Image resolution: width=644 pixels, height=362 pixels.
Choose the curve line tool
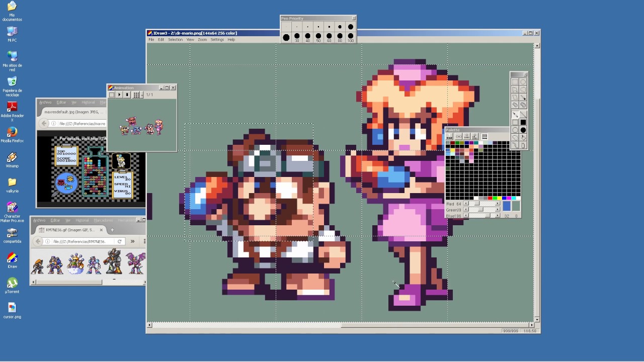[515, 145]
